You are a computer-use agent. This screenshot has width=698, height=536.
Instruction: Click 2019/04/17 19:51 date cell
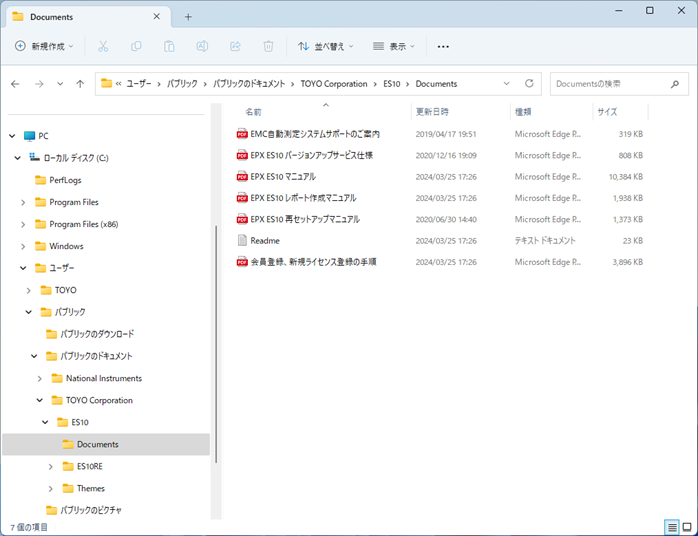[446, 134]
